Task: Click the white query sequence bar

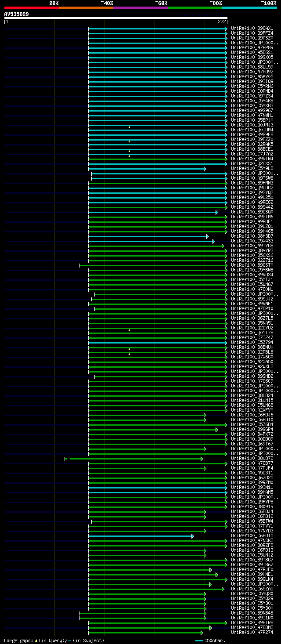Action: point(116,18)
